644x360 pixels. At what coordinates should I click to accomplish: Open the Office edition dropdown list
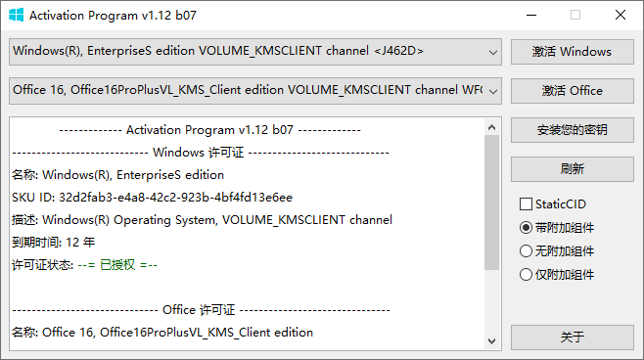click(x=255, y=91)
